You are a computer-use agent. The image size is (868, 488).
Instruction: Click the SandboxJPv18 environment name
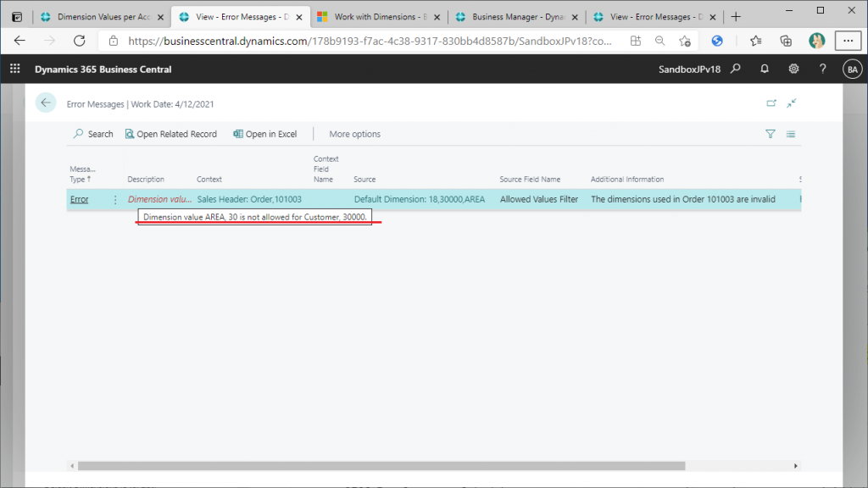click(690, 69)
